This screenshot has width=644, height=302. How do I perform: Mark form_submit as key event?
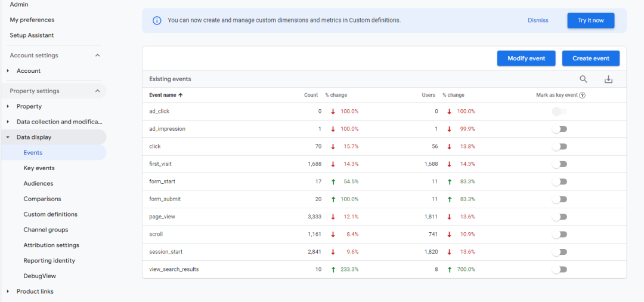coord(559,199)
